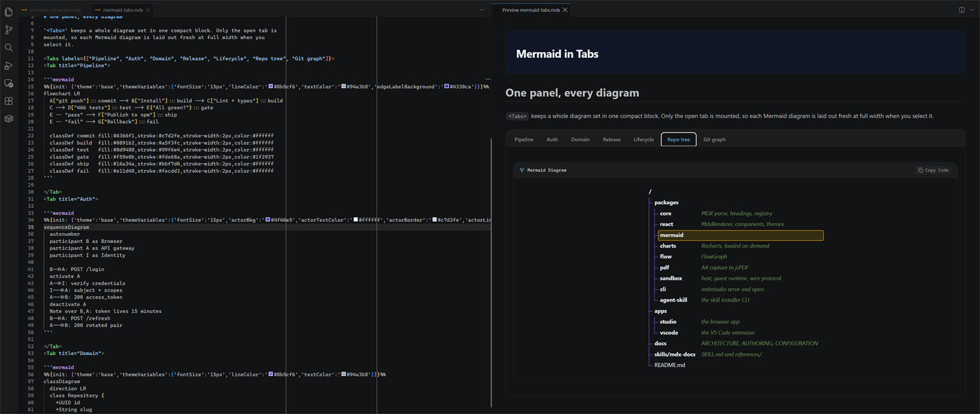This screenshot has width=980, height=414.
Task: Click the sandbox node in the diagram
Action: point(671,278)
